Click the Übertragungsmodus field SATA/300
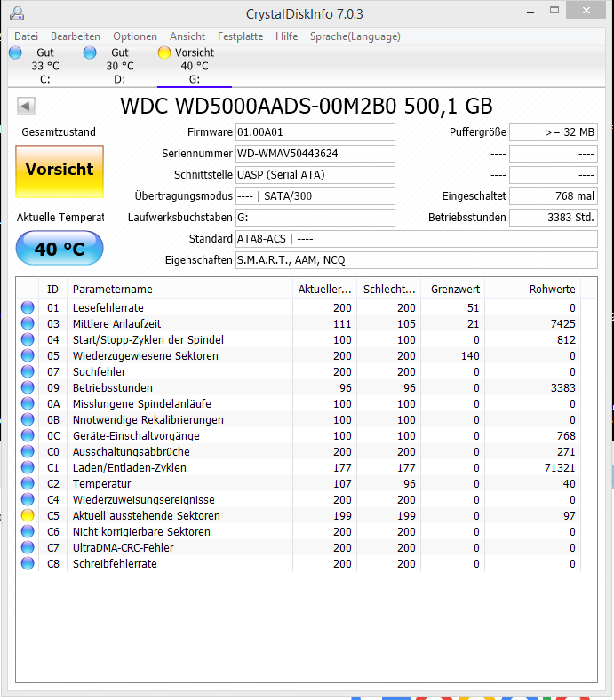This screenshot has width=614, height=700. pos(315,196)
